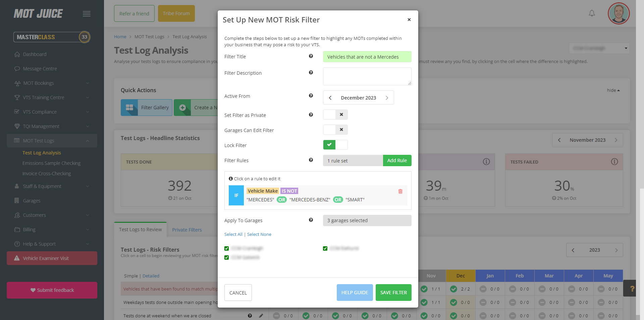
Task: Click the Active From help icon
Action: (311, 96)
